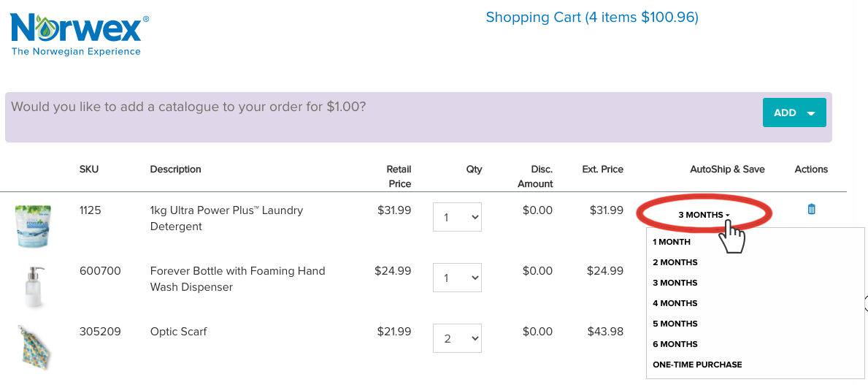Expand the 3 MONTHS AutoShip dropdown
Image resolution: width=868 pixels, height=385 pixels.
(x=704, y=215)
